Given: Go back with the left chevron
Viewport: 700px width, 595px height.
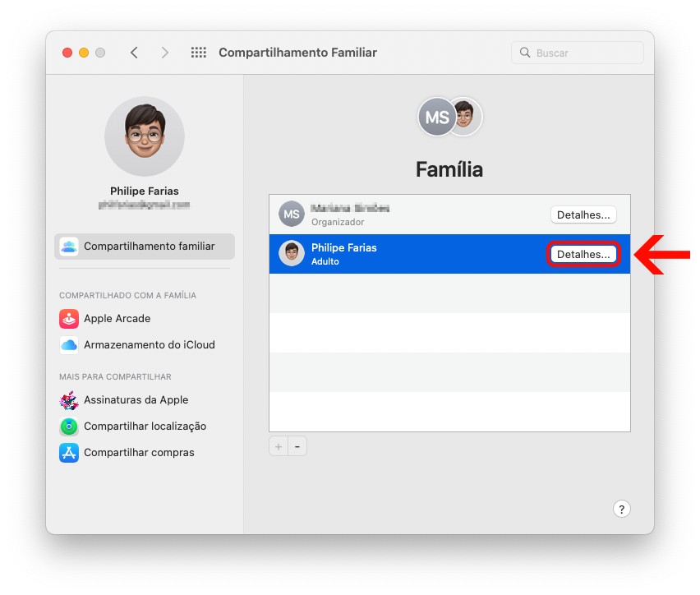Looking at the screenshot, I should (134, 53).
